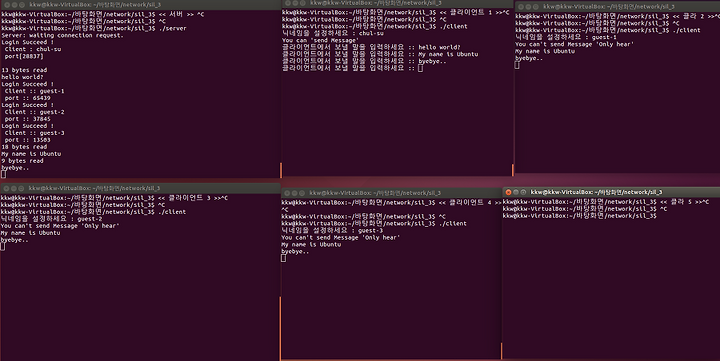Close the active 클라 5 terminal window

coord(508,192)
